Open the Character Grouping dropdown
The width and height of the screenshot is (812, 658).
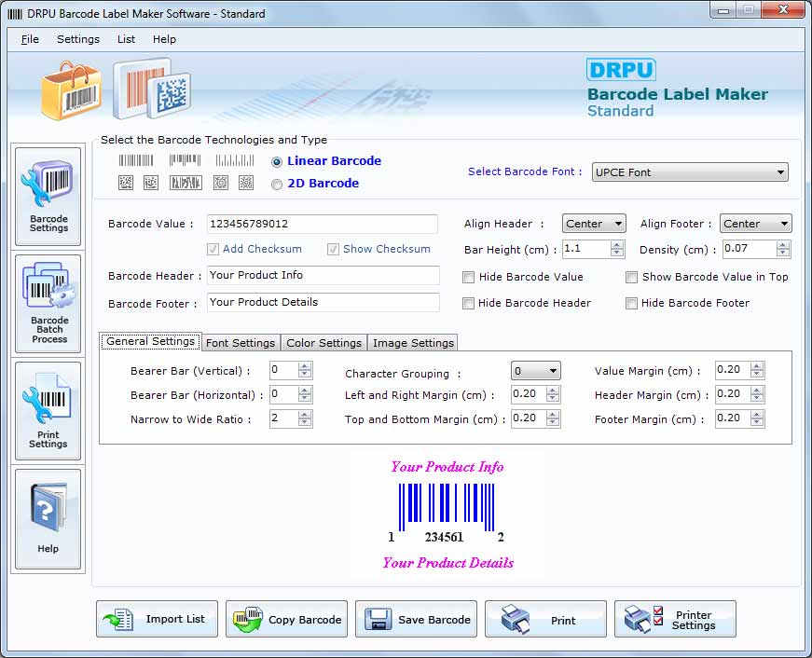[535, 371]
